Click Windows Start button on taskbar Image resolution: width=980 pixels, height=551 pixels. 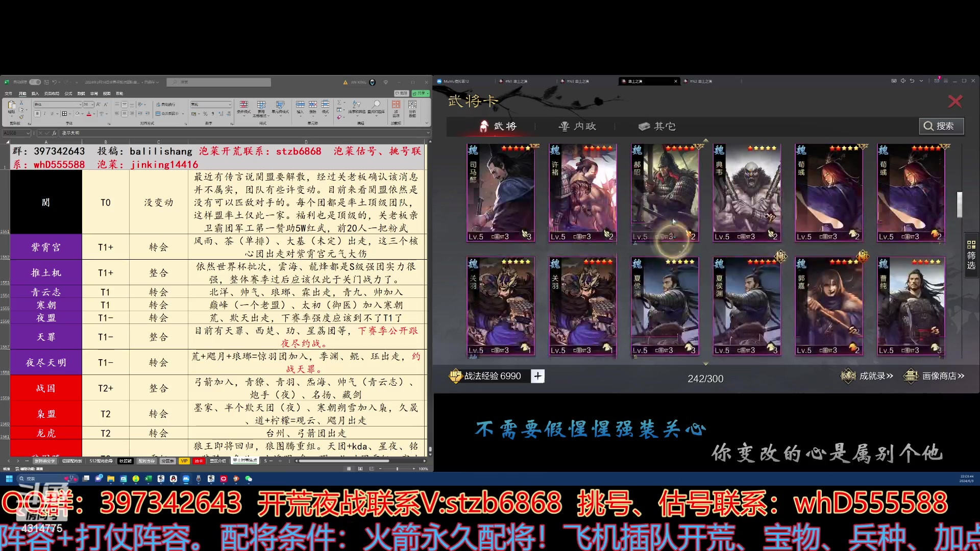pos(9,479)
